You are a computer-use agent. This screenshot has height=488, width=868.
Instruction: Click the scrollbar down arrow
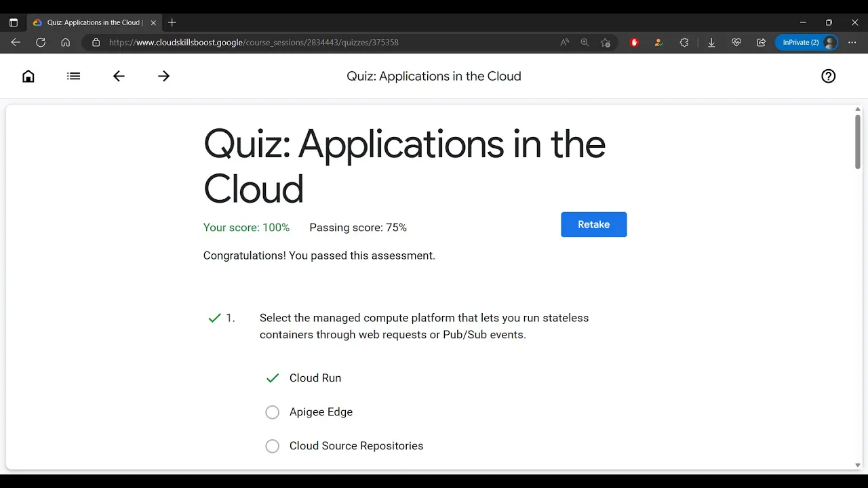[x=858, y=465]
